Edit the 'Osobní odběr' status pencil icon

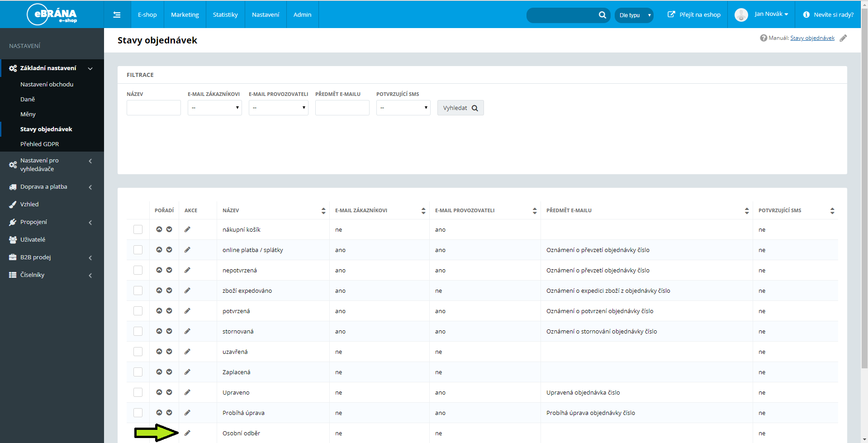[x=187, y=433]
